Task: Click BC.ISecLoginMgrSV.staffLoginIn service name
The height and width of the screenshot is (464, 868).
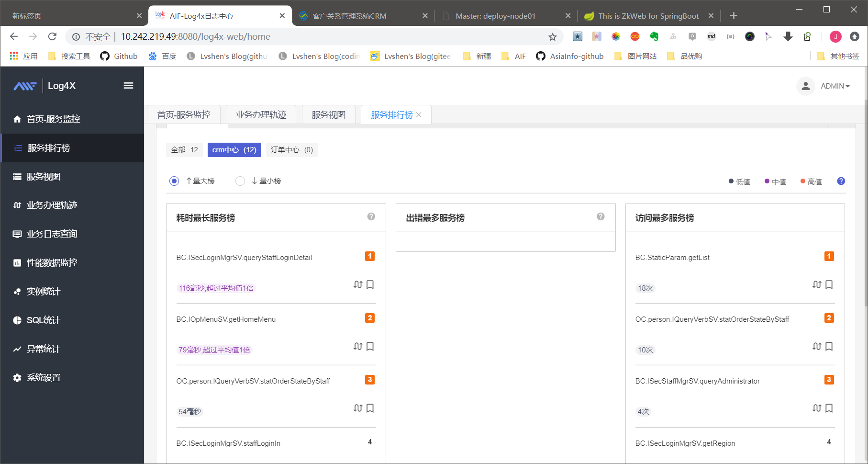Action: click(x=228, y=443)
